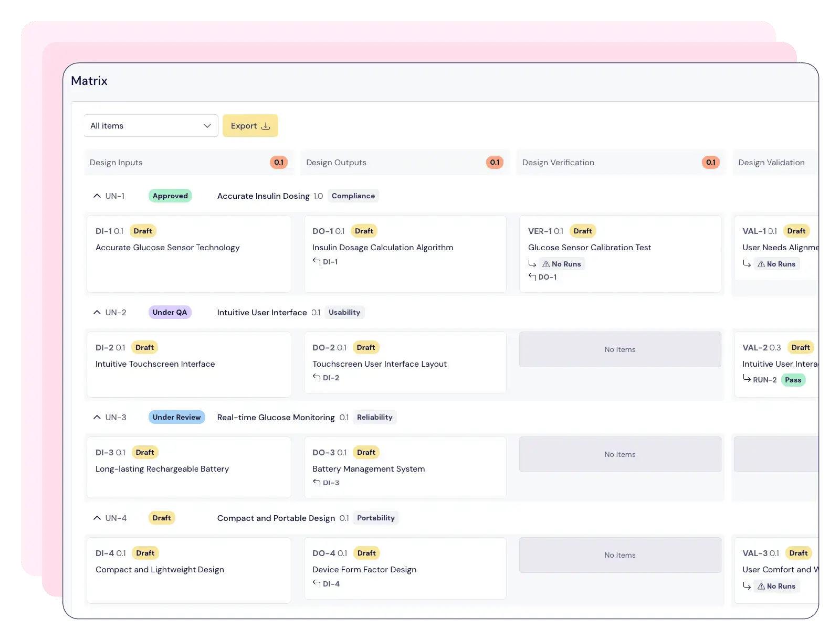
Task: Click the Portability tag
Action: click(x=376, y=518)
